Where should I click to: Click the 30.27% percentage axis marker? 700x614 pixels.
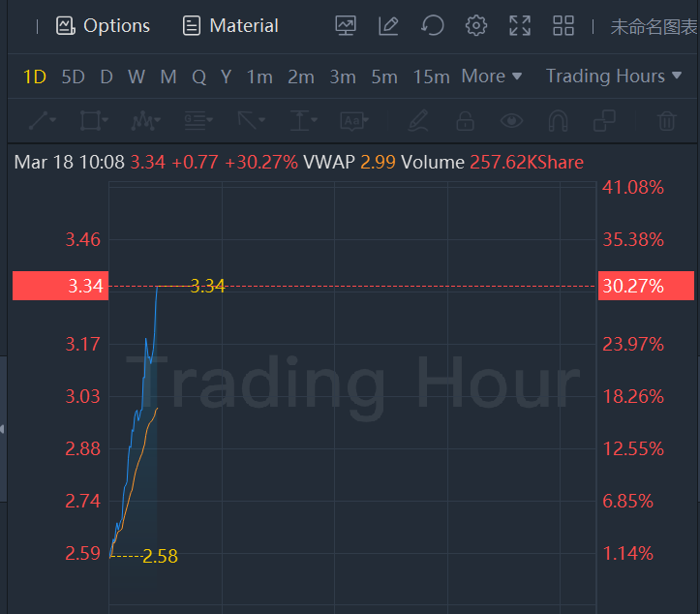click(646, 286)
